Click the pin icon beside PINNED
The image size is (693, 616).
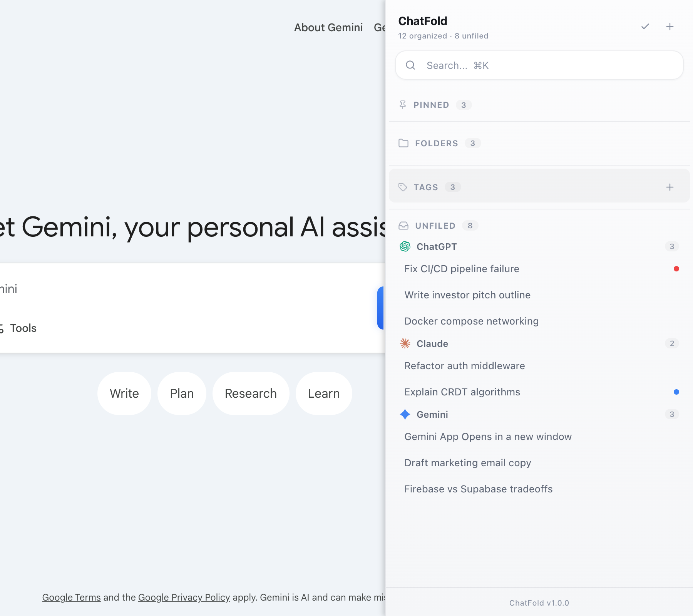(403, 105)
